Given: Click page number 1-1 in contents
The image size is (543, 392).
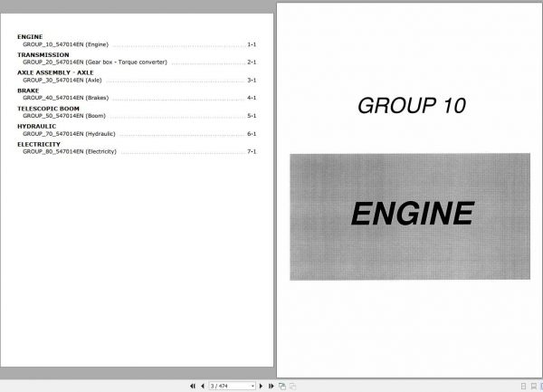Looking at the screenshot, I should [252, 44].
